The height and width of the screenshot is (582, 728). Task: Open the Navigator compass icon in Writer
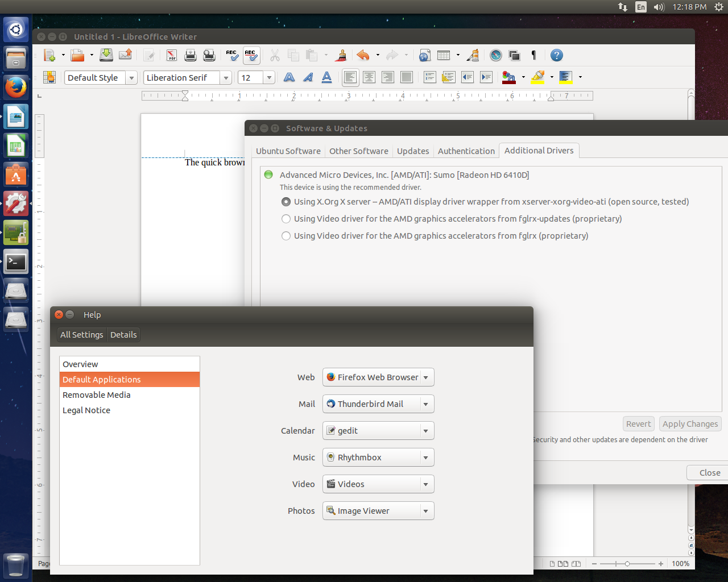pos(496,55)
